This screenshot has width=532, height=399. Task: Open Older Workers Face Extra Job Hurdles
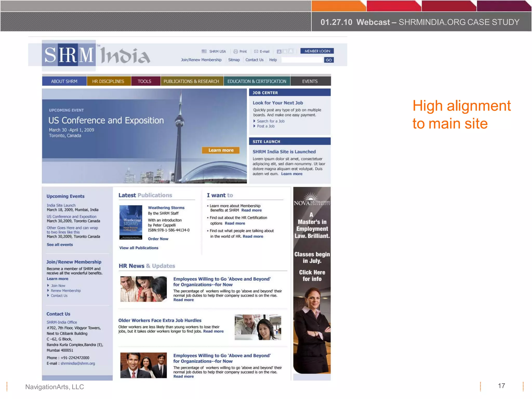pyautogui.click(x=160, y=320)
